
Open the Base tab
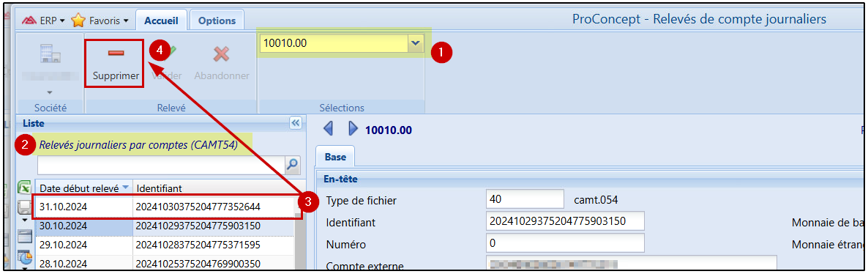[x=335, y=157]
